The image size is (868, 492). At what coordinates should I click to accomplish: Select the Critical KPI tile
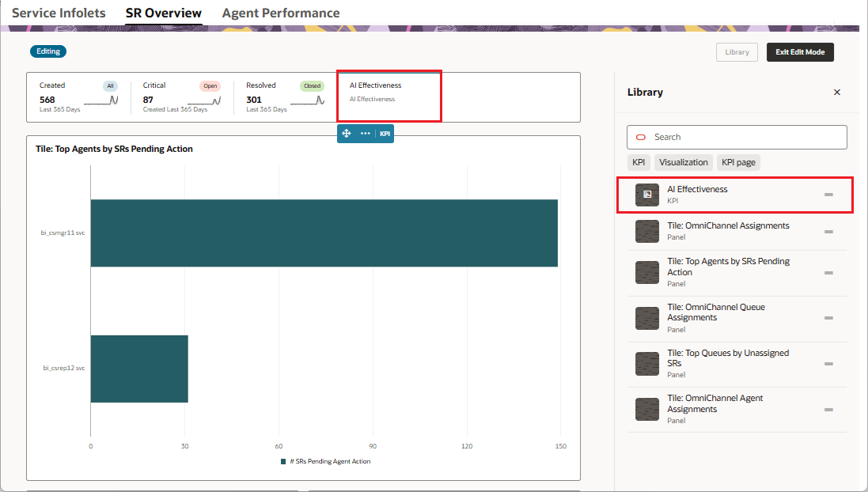182,97
